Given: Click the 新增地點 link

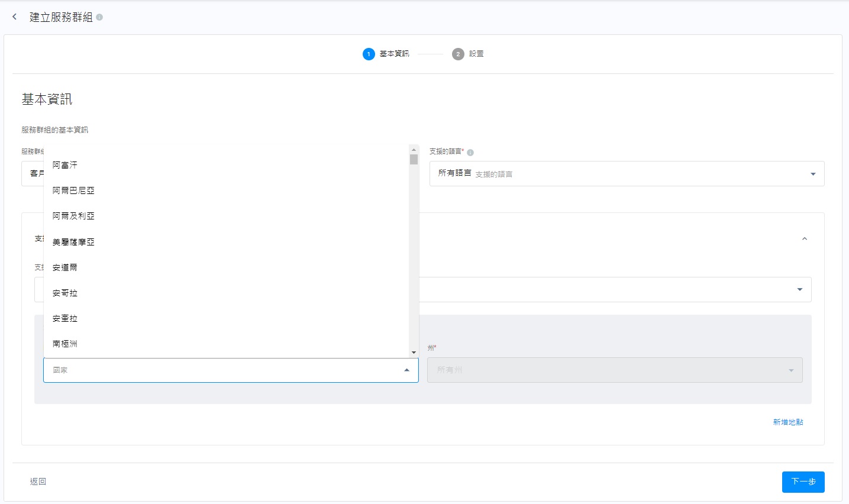Looking at the screenshot, I should point(787,422).
